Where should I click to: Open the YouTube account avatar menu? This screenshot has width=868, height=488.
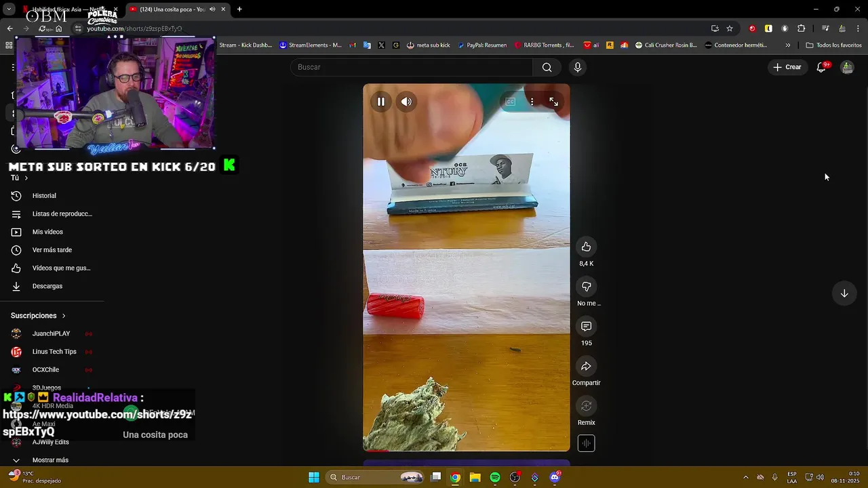point(847,67)
